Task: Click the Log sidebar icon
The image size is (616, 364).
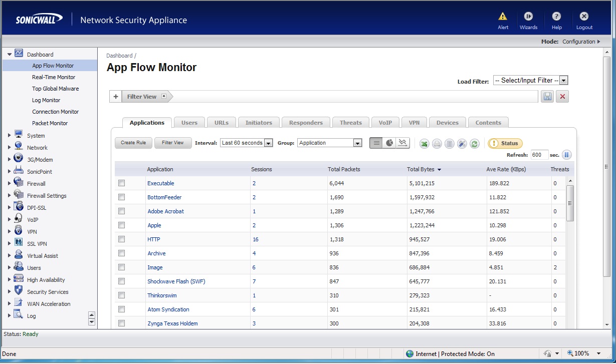Action: pos(19,314)
